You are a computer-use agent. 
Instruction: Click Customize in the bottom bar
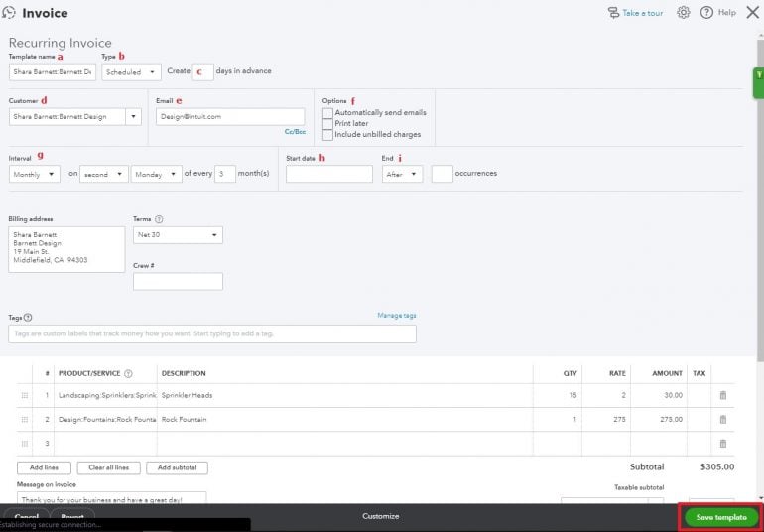[380, 516]
